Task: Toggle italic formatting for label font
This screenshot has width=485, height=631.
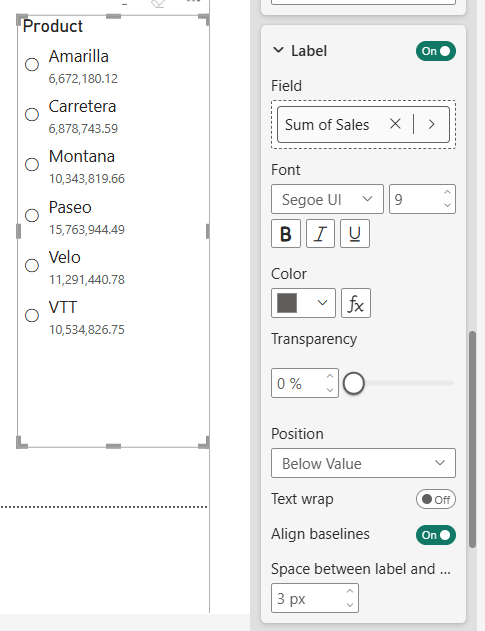Action: [320, 233]
